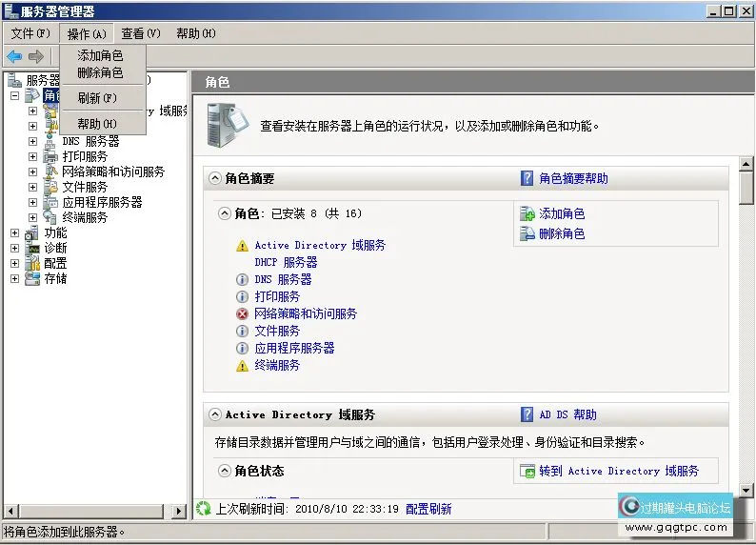756x545 pixels.
Task: Expand the 网络策略和访问服务 tree node
Action: [32, 172]
